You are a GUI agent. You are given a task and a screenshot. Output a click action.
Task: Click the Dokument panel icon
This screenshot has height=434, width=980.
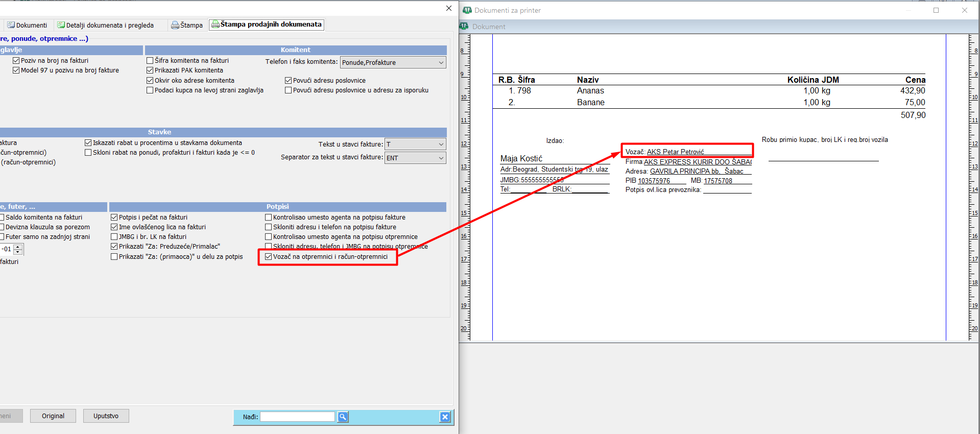(464, 26)
